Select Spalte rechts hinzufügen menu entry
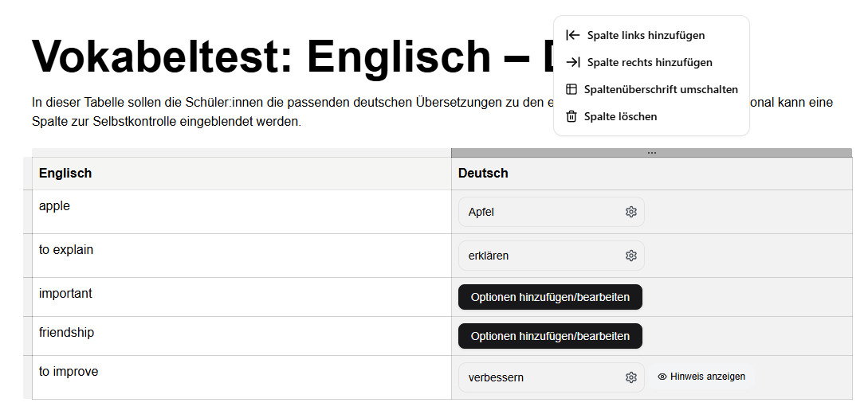Viewport: 868px width, 418px height. [649, 62]
